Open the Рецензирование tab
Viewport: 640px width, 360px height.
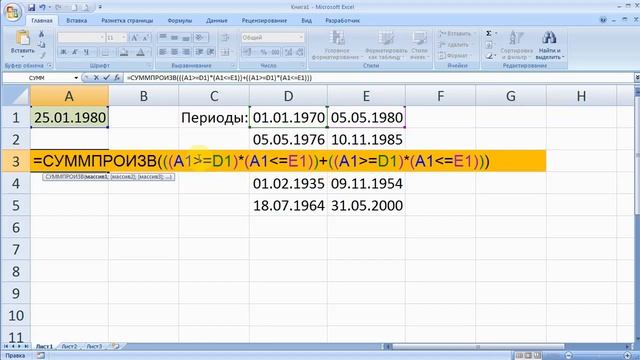click(264, 20)
